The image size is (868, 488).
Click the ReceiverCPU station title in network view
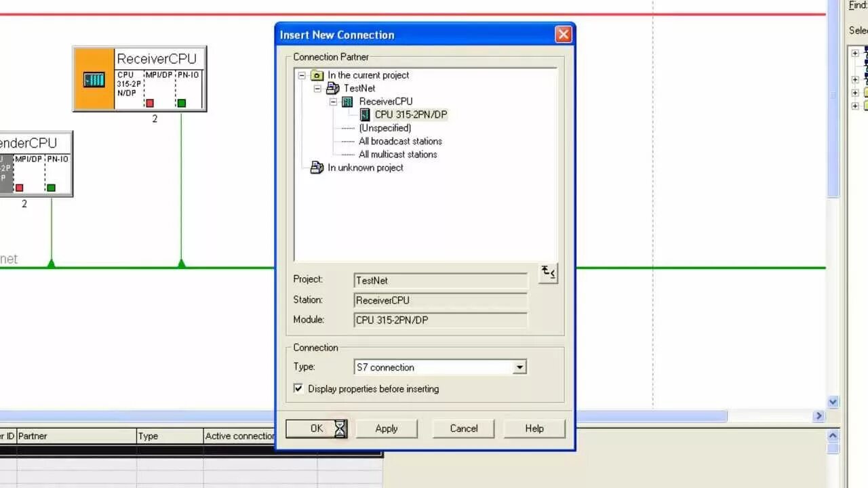pyautogui.click(x=157, y=58)
